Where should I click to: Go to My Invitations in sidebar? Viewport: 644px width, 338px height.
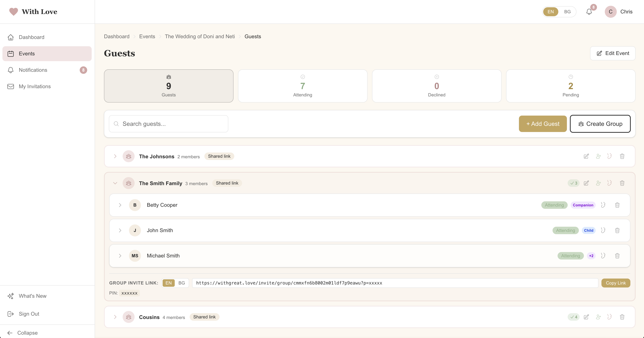35,86
